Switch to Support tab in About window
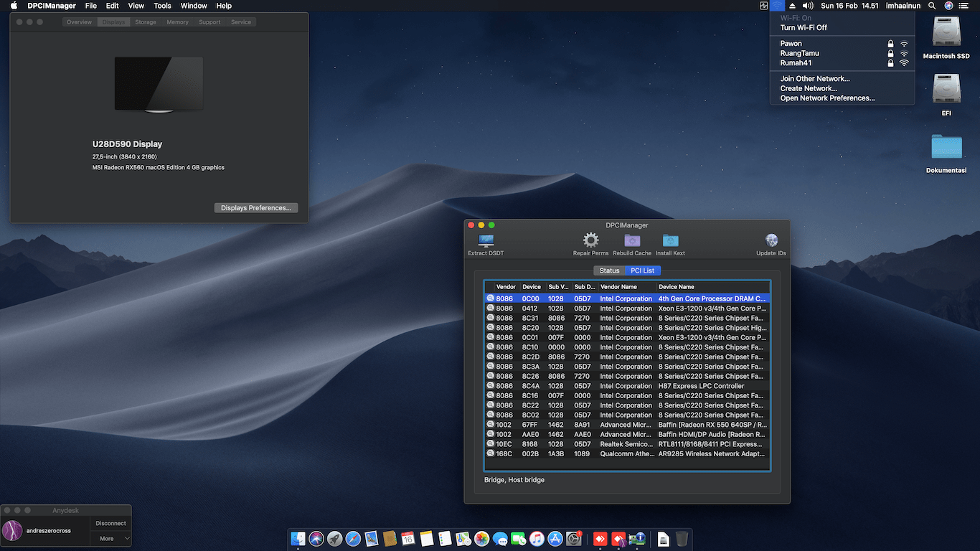 pos(209,22)
